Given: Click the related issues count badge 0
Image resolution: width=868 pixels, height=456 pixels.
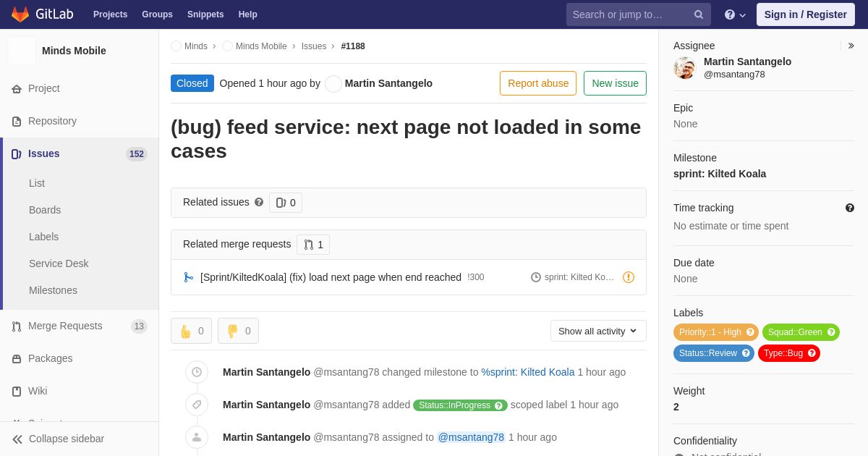Looking at the screenshot, I should [x=286, y=203].
